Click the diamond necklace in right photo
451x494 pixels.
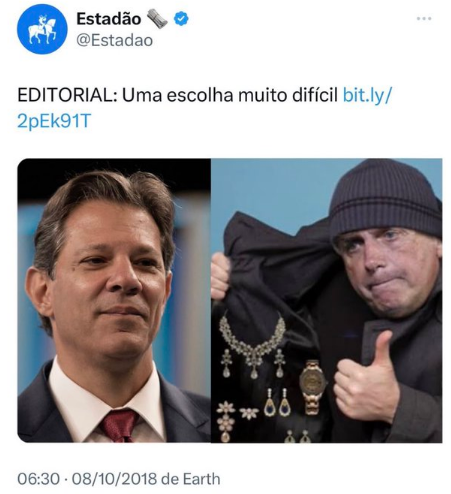point(252,344)
